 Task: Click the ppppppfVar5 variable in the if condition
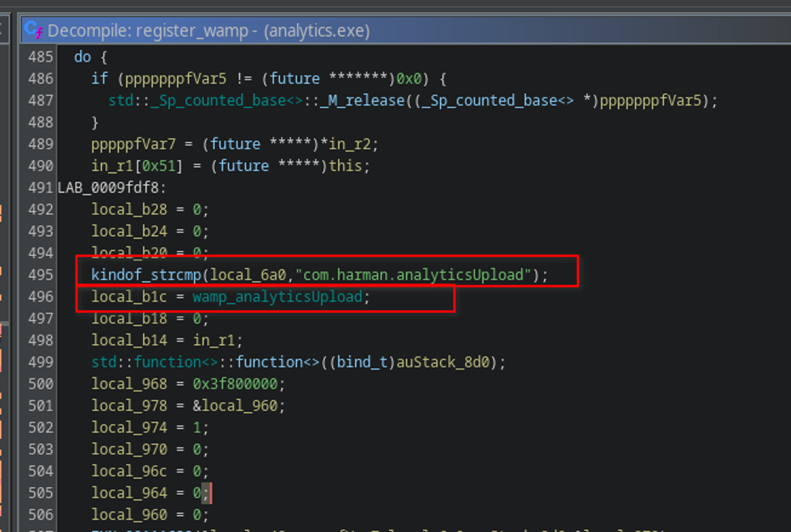click(176, 79)
